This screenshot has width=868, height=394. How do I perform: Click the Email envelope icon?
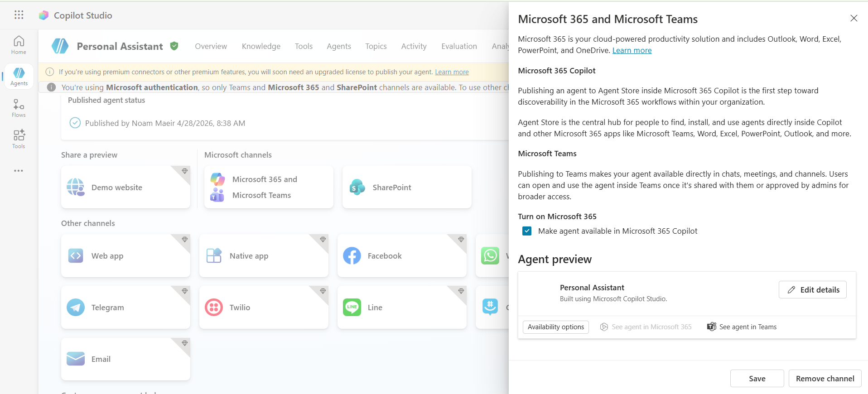[76, 359]
